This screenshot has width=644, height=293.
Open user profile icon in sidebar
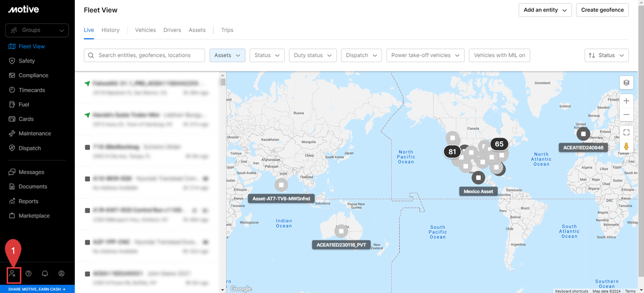pyautogui.click(x=62, y=274)
